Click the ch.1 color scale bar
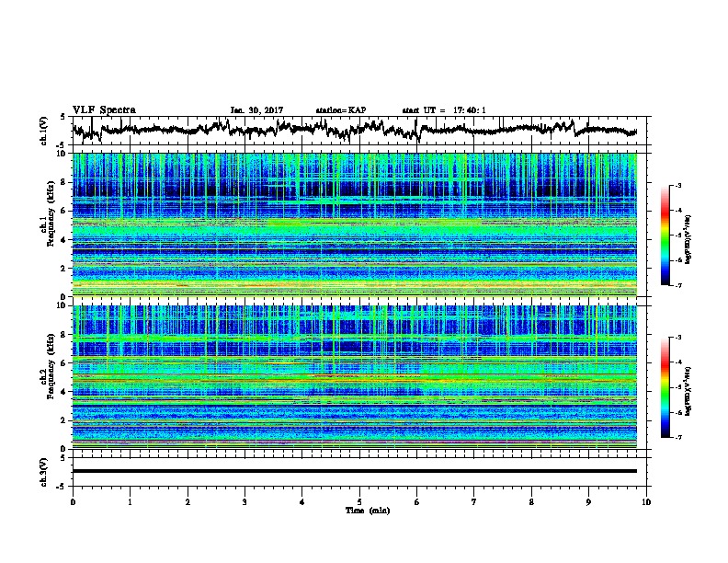Screen dimensions: 728x563 665,236
